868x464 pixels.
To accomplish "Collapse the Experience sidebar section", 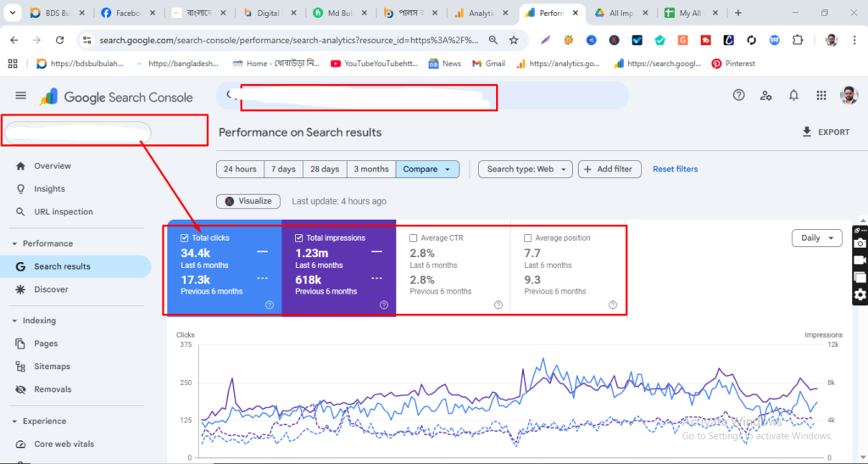I will [14, 422].
